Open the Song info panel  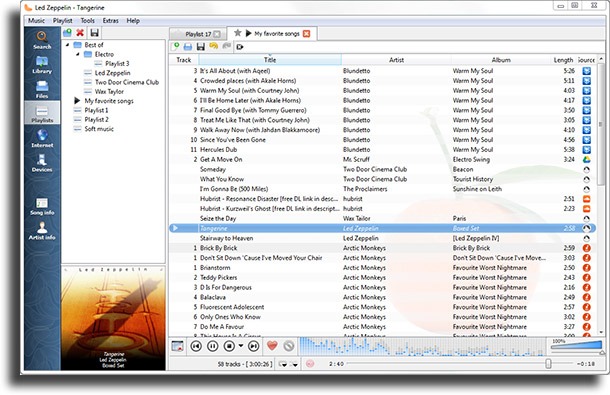(42, 206)
